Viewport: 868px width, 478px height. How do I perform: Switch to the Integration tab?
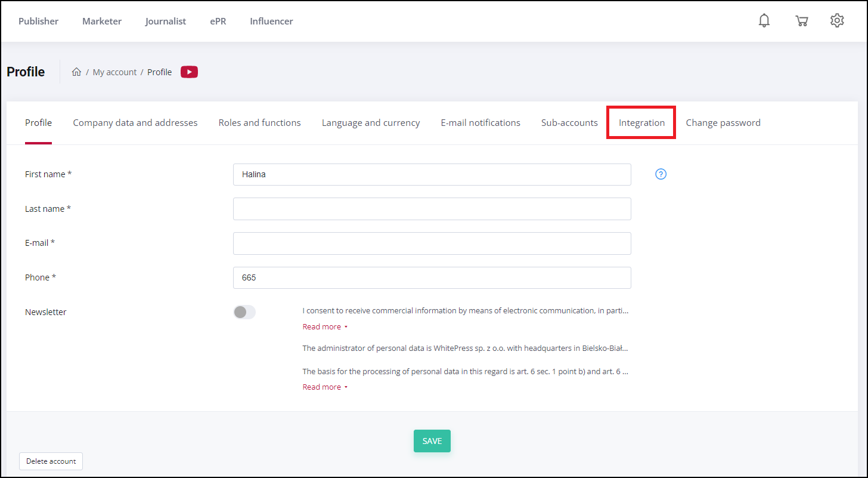coord(641,123)
